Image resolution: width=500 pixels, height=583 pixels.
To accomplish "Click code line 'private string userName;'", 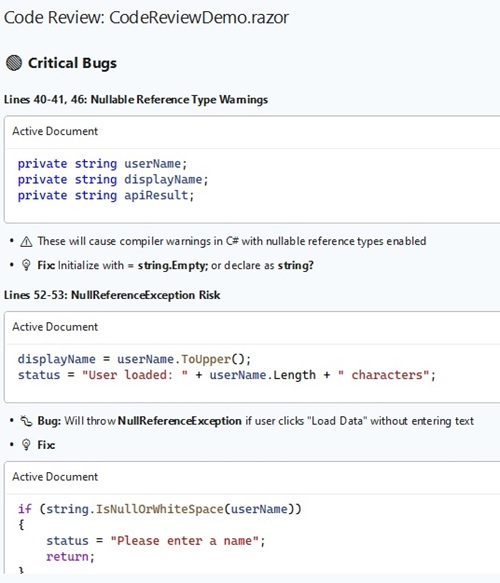I will [102, 164].
